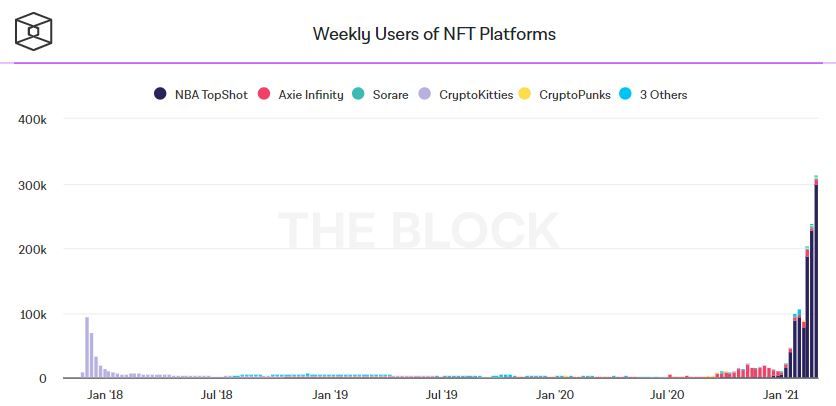Toggle NBA TopShot legend dot
This screenshot has height=406, width=836.
(x=160, y=95)
